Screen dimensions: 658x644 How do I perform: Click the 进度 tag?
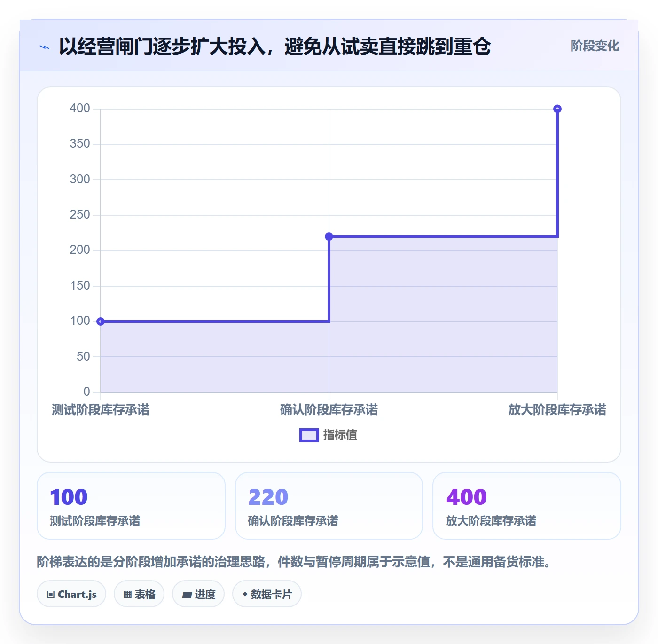(x=198, y=594)
